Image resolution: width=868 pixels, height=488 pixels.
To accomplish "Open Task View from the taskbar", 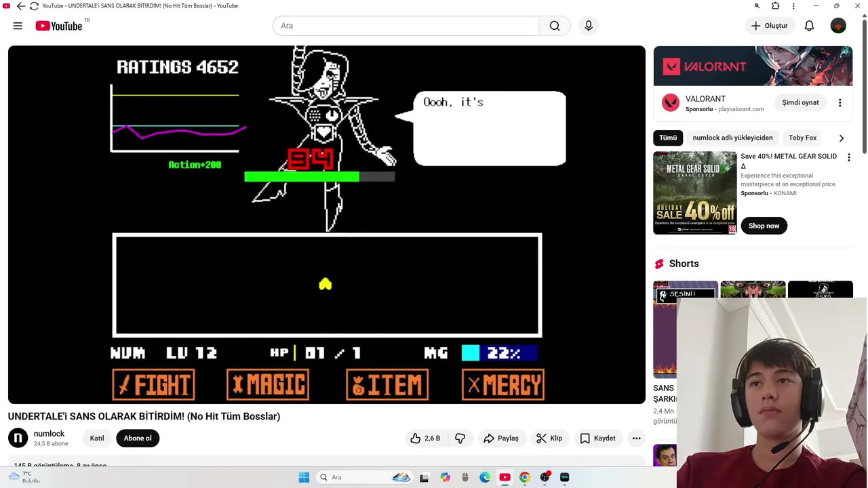I will (424, 477).
